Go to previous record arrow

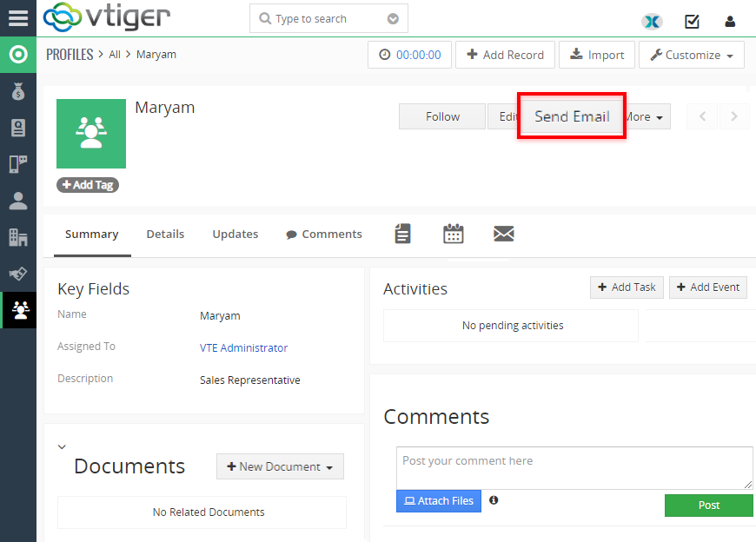pyautogui.click(x=702, y=116)
